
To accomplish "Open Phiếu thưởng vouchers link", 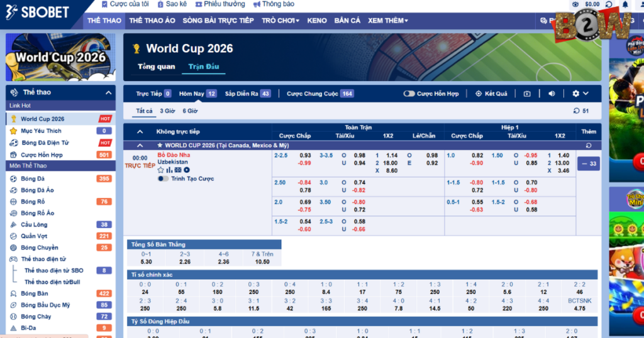I will pos(219,4).
